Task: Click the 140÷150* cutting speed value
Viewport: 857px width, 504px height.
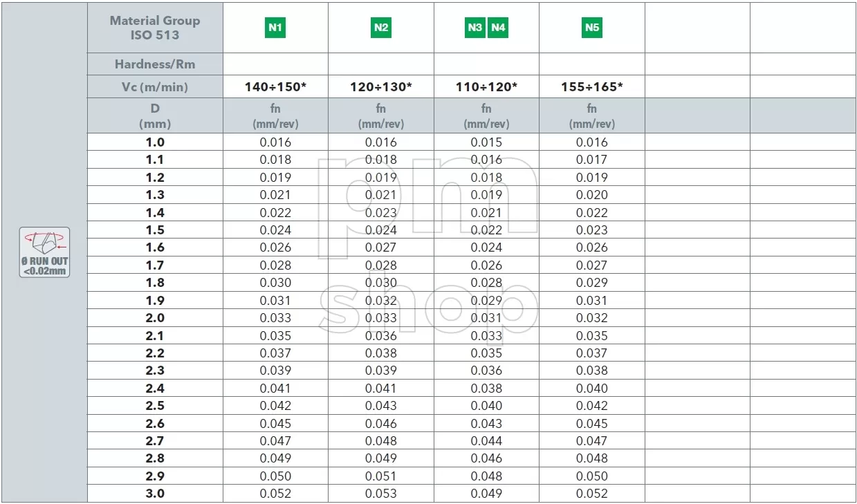Action: [x=275, y=87]
